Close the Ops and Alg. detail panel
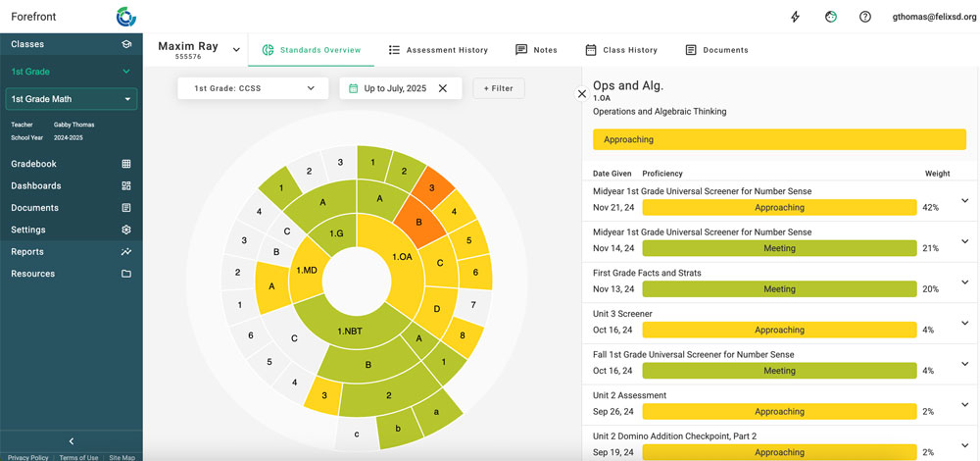Screen dimensions: 980x461 coord(582,94)
